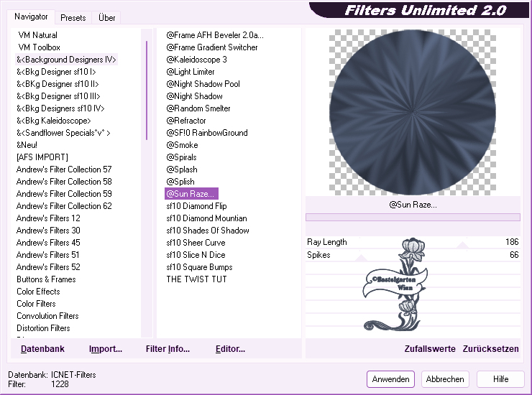Select &<Sandflower Specials"v" > category
This screenshot has height=395, width=532.
pyautogui.click(x=63, y=133)
